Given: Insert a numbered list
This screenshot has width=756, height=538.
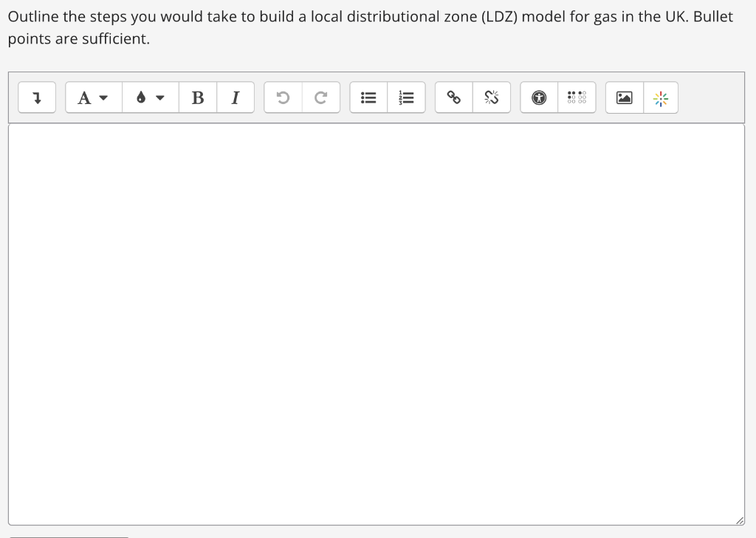Looking at the screenshot, I should (406, 97).
